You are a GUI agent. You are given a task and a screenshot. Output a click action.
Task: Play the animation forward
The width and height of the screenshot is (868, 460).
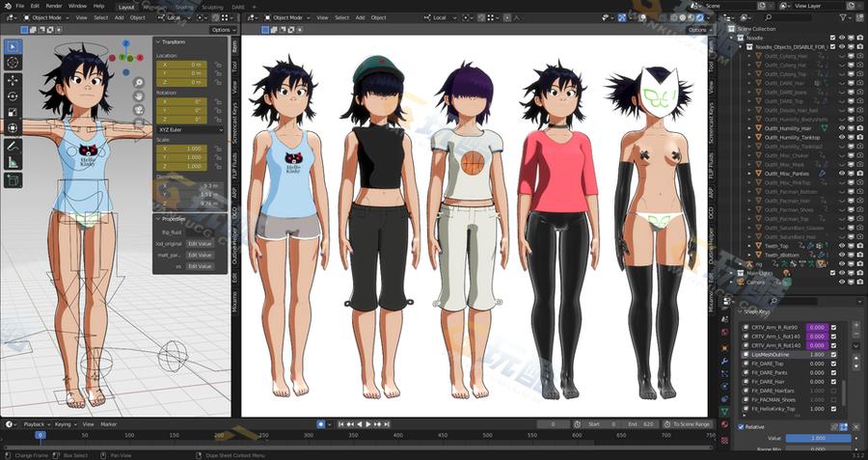(368, 424)
